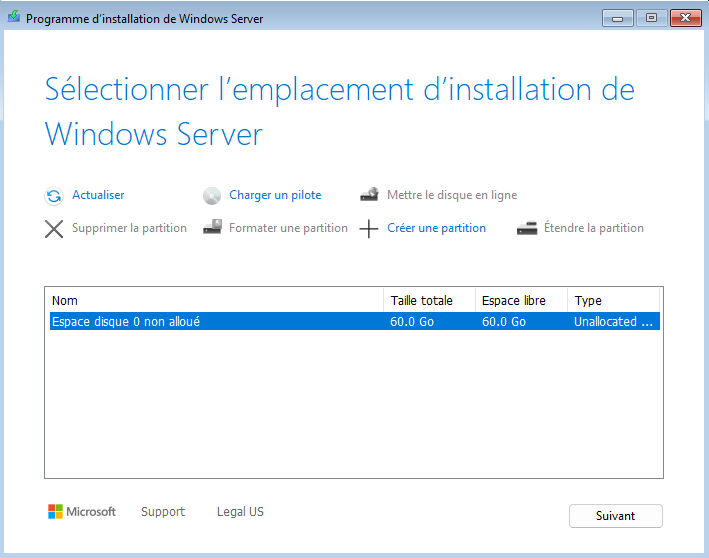The height and width of the screenshot is (558, 709).
Task: Click the Mettre le disque en ligne icon
Action: 369,195
